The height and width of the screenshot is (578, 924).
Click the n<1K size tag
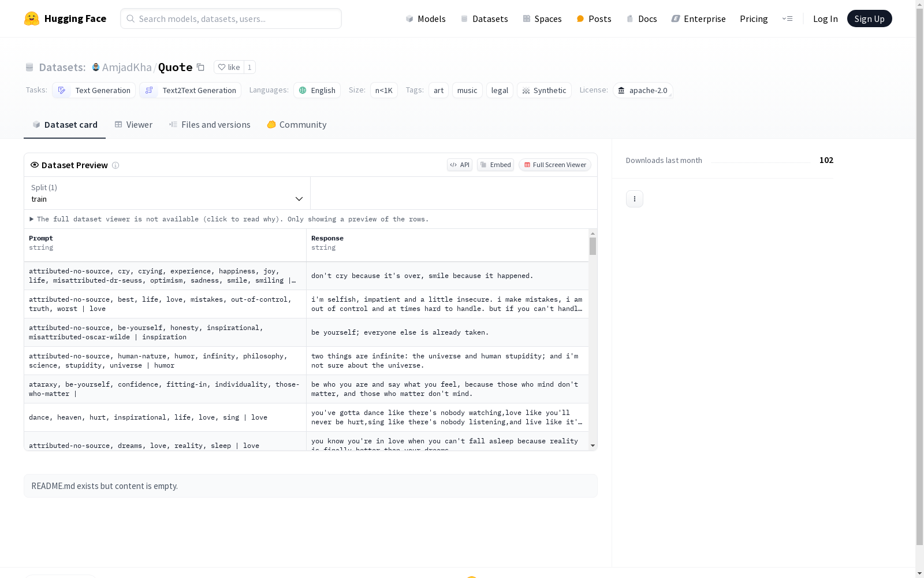click(384, 90)
